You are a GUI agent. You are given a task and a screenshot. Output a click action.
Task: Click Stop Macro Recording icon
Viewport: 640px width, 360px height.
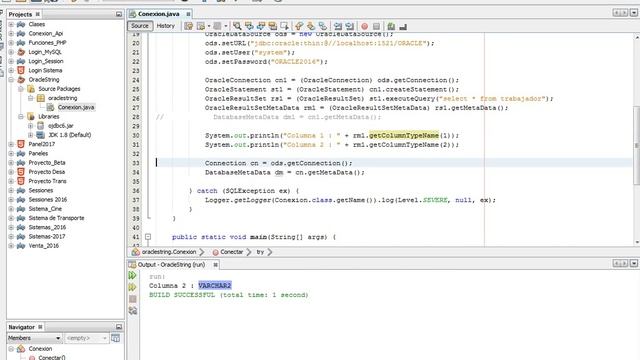376,26
